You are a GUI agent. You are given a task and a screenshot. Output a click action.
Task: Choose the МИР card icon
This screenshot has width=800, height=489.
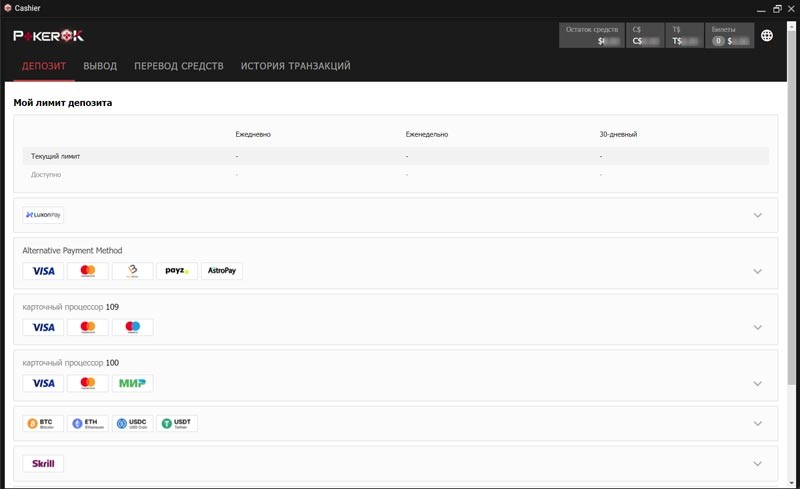(x=132, y=383)
